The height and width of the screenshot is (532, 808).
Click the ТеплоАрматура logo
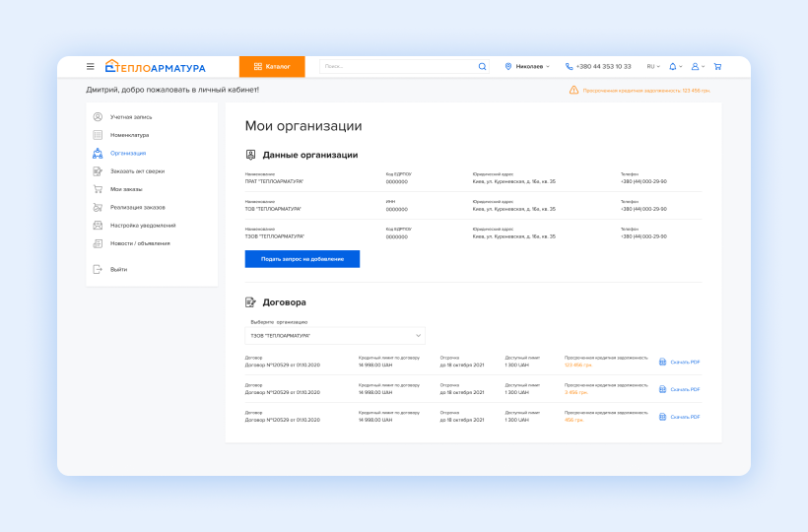(x=156, y=67)
